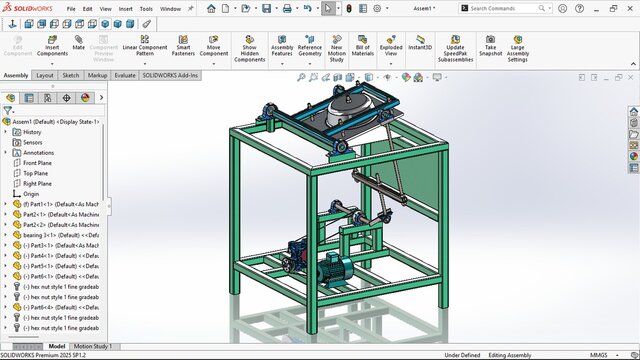
Task: Expand the Annotations tree node
Action: [6, 153]
